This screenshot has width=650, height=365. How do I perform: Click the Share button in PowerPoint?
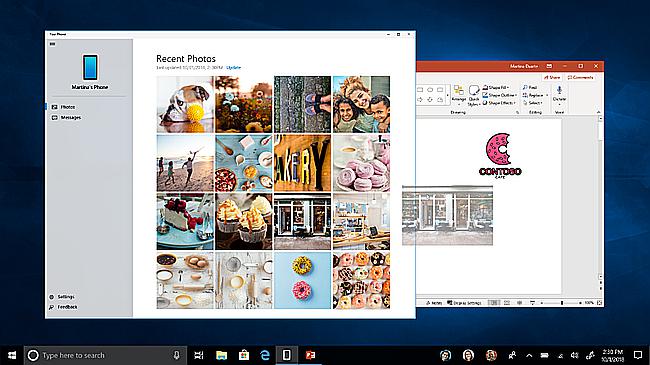pos(552,78)
